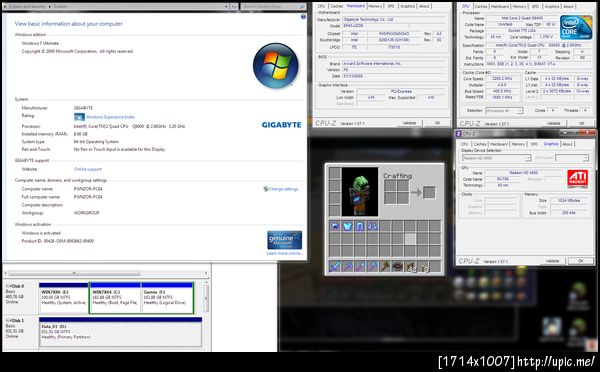Switch to Caches tab in Mainboard window
The image size is (600, 372).
point(337,6)
